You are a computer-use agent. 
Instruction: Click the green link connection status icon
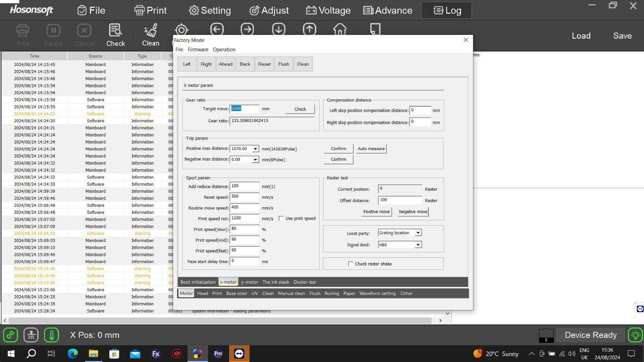pos(10,335)
